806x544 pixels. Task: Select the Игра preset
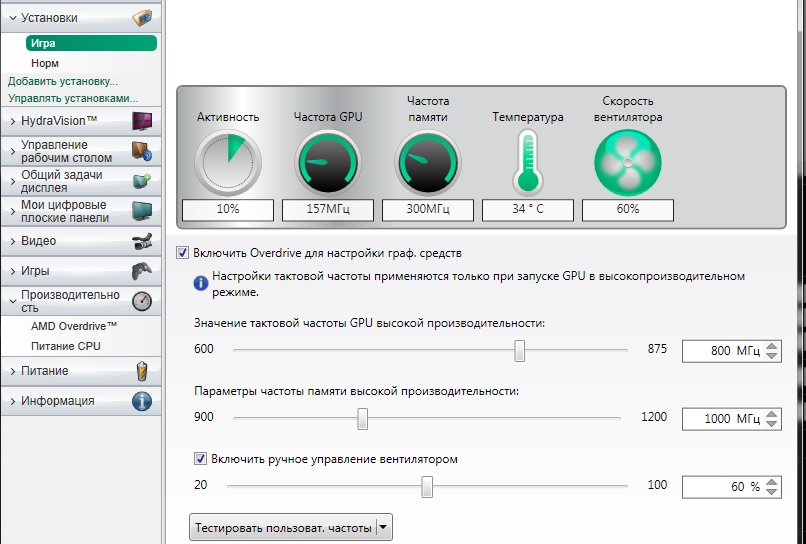point(91,43)
